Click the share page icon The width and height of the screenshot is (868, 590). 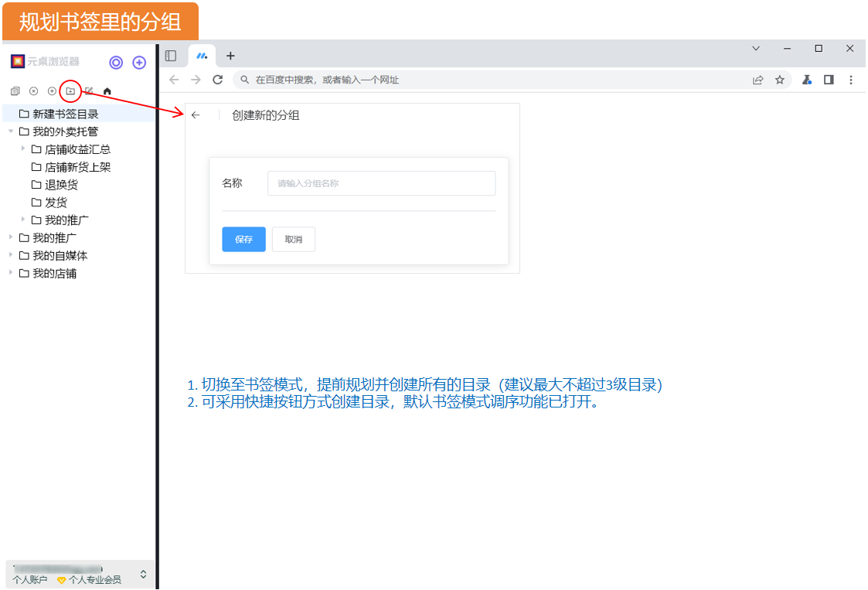pyautogui.click(x=757, y=80)
